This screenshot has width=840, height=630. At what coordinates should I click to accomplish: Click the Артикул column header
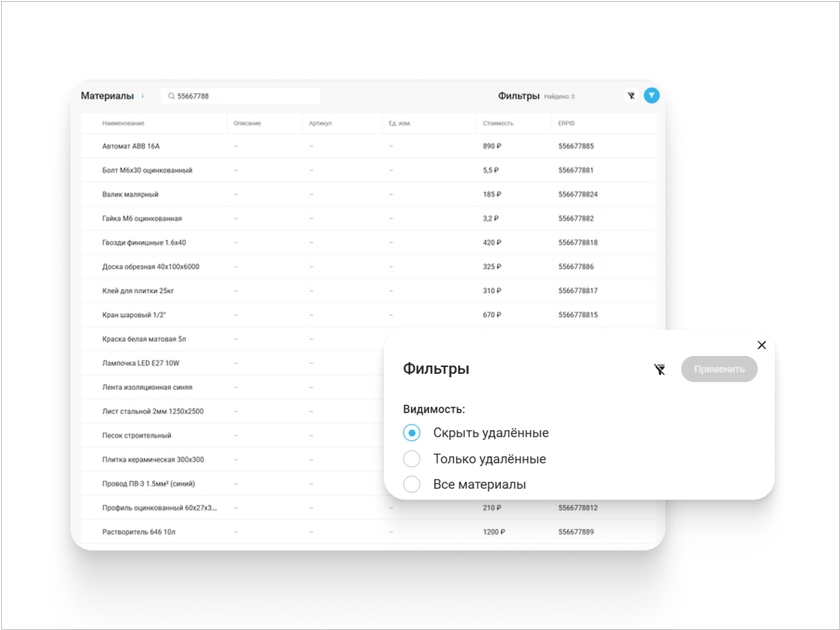tap(320, 123)
